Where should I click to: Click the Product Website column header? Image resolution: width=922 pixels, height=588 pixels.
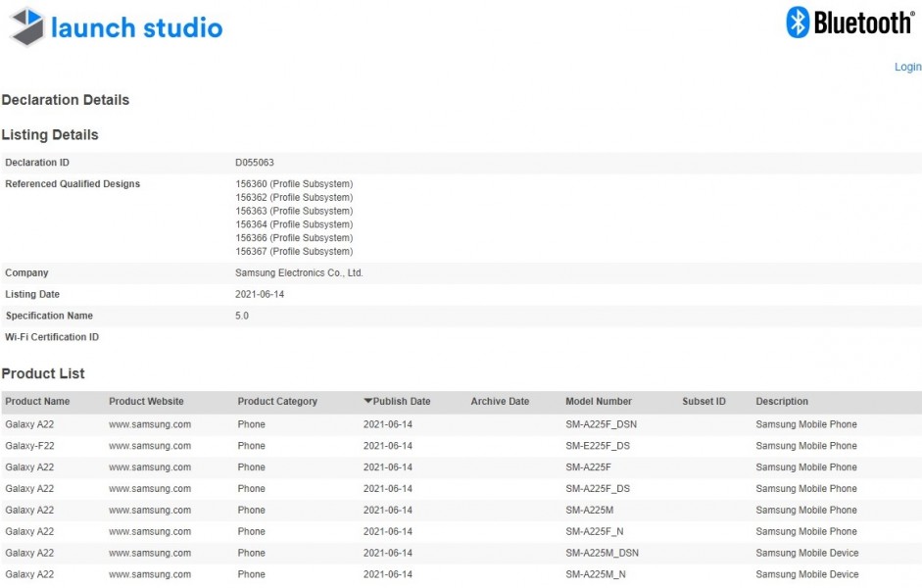click(146, 402)
